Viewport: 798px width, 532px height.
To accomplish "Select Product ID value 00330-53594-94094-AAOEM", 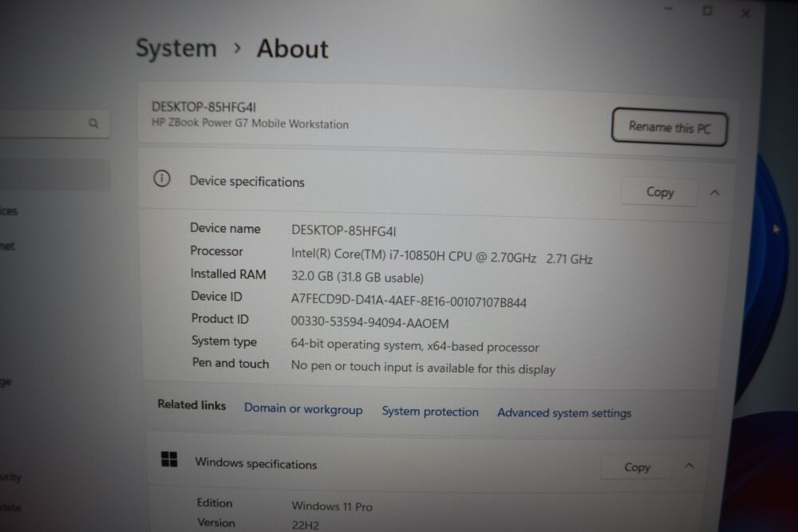I will click(370, 322).
